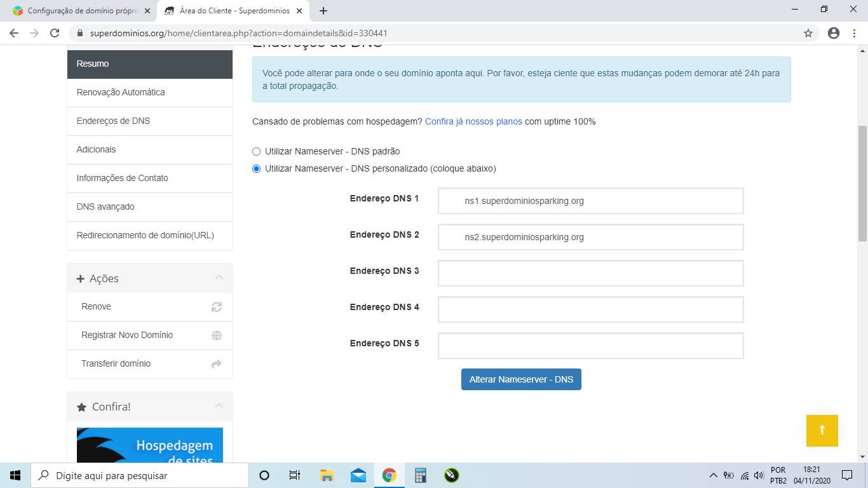Collapse the Confira! panel chevron
The height and width of the screenshot is (488, 868).
219,406
